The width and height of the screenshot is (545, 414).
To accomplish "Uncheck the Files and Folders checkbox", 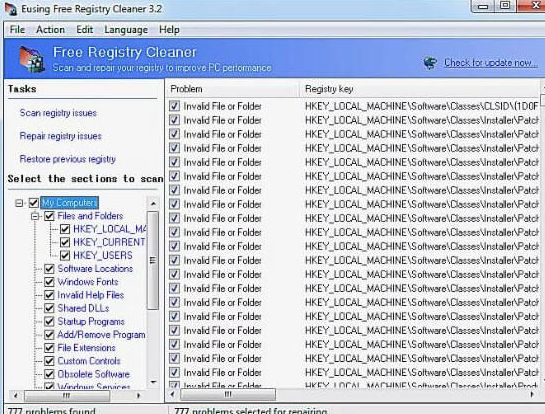I will tap(49, 216).
